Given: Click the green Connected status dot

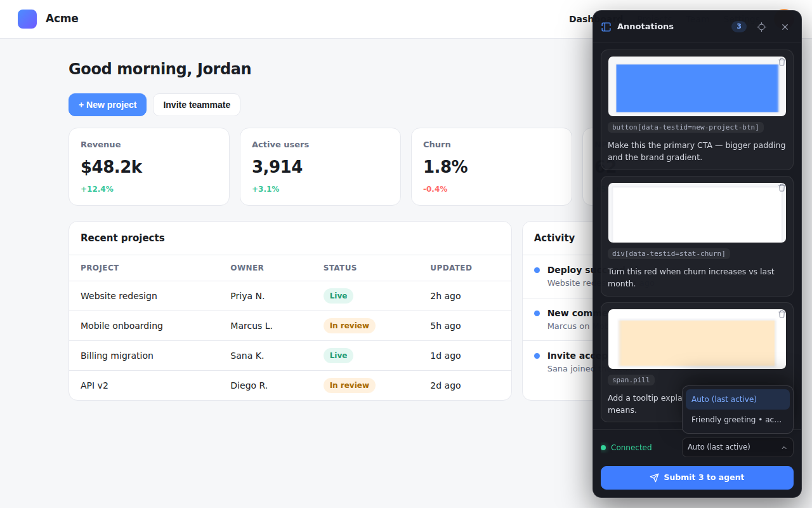Looking at the screenshot, I should (603, 448).
